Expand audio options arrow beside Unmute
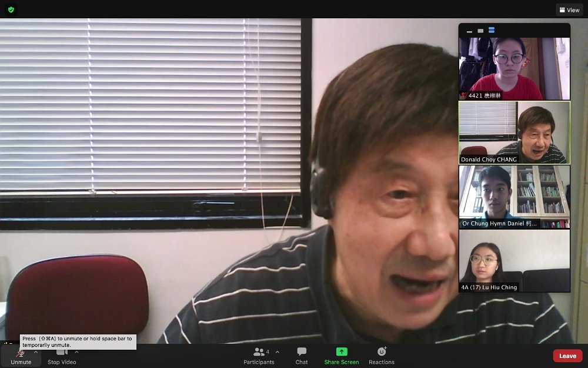Image resolution: width=588 pixels, height=368 pixels. click(36, 352)
